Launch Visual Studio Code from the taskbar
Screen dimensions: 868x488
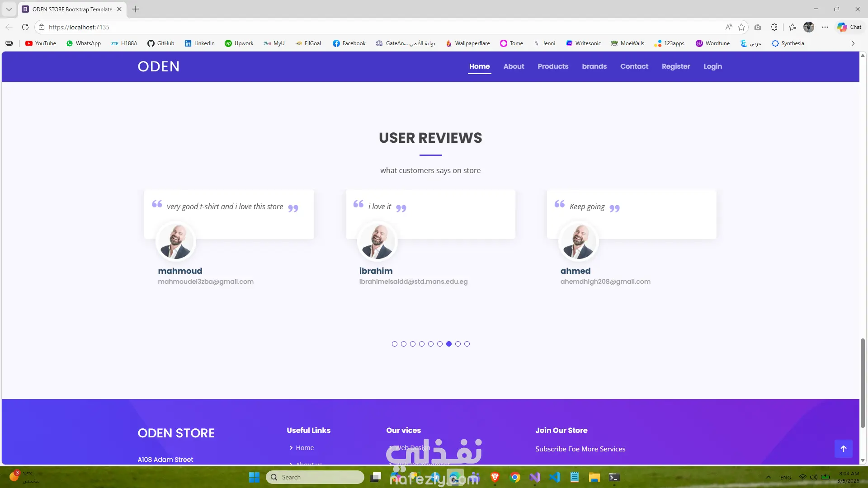555,477
